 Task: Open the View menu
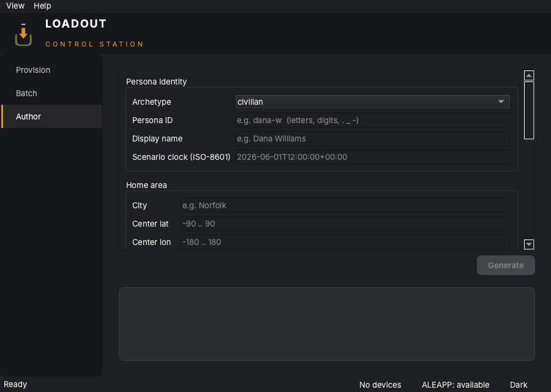[15, 6]
